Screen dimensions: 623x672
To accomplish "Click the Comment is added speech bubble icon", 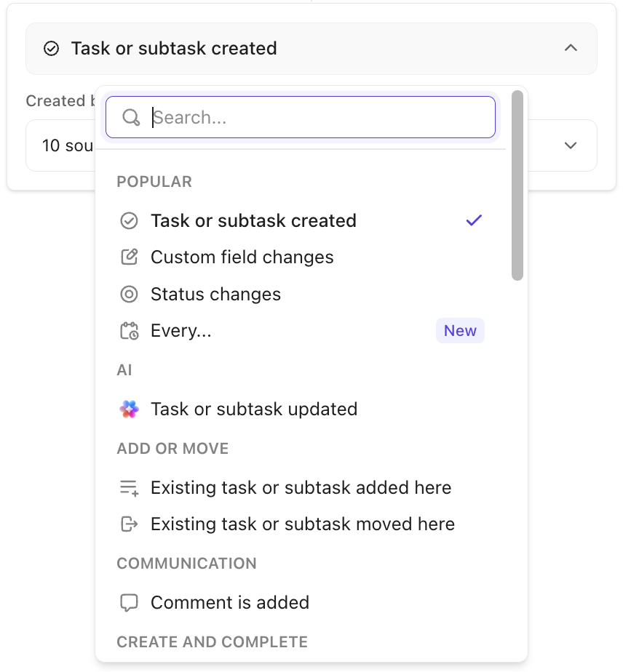I will (129, 602).
